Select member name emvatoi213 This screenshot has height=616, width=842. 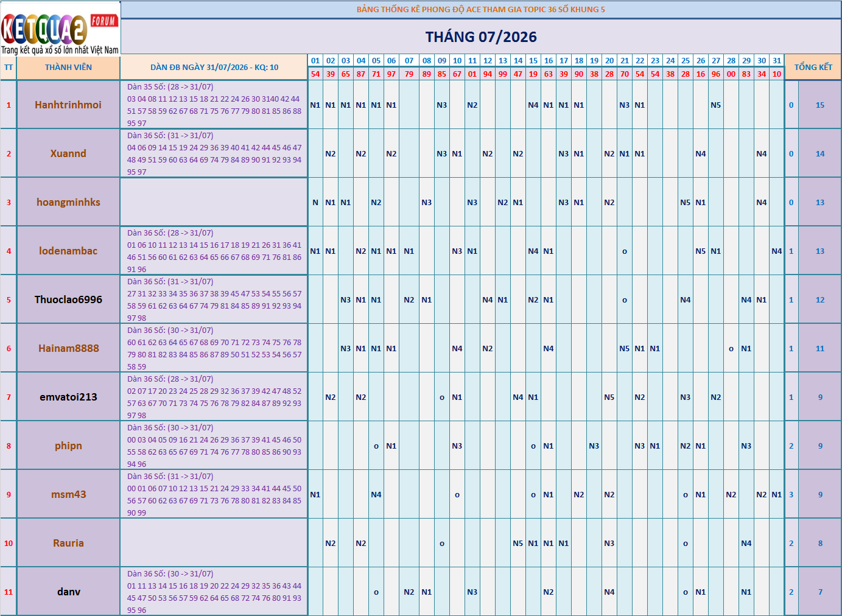68,397
